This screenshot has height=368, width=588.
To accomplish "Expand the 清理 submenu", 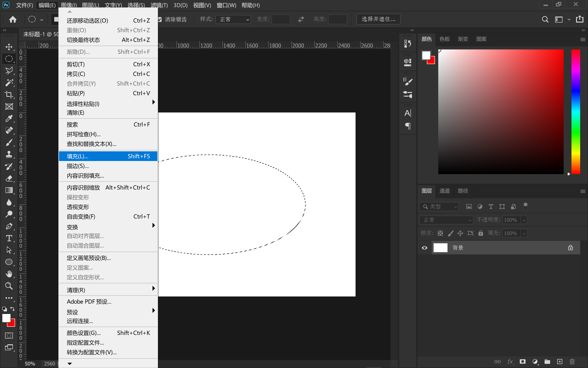I will tap(108, 290).
